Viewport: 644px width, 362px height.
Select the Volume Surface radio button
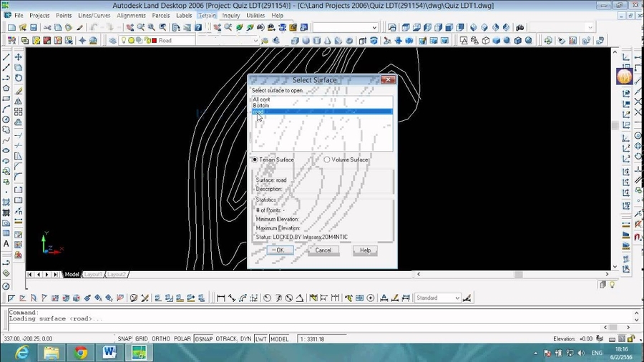(327, 160)
